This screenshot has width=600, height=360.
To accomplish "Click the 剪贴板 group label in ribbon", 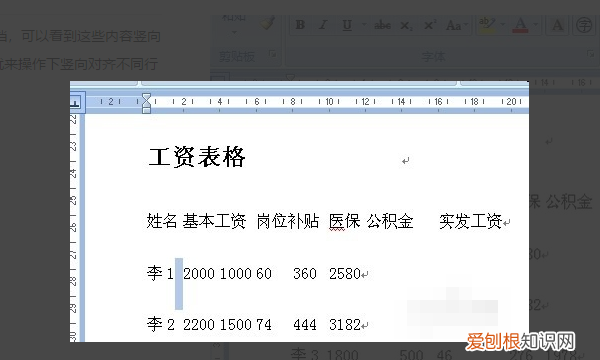I will (237, 57).
